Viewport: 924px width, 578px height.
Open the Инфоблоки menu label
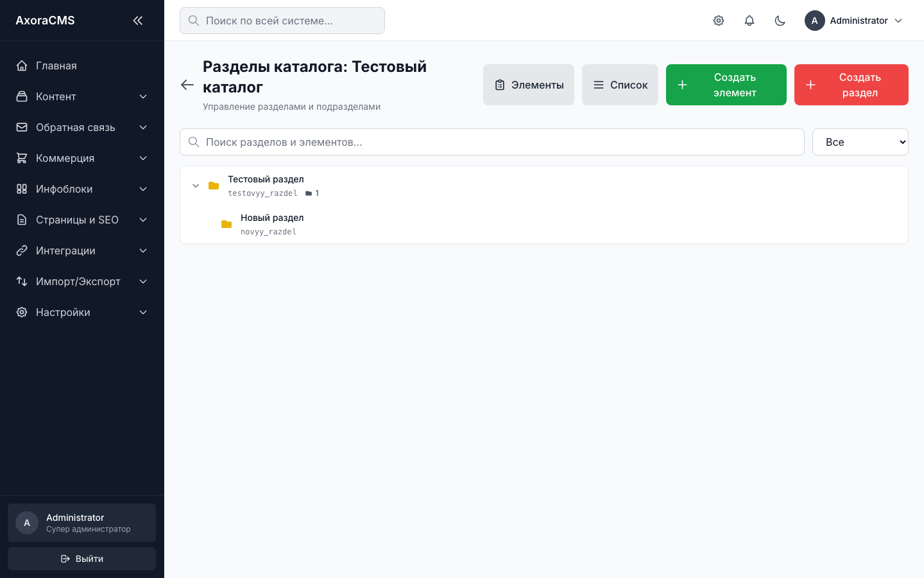pos(64,189)
